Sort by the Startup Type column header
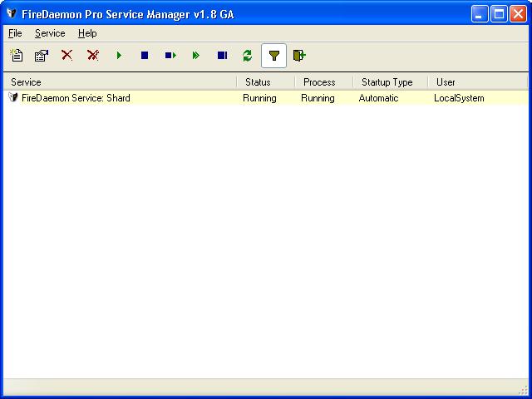Viewport: 532px width, 399px height. tap(391, 82)
